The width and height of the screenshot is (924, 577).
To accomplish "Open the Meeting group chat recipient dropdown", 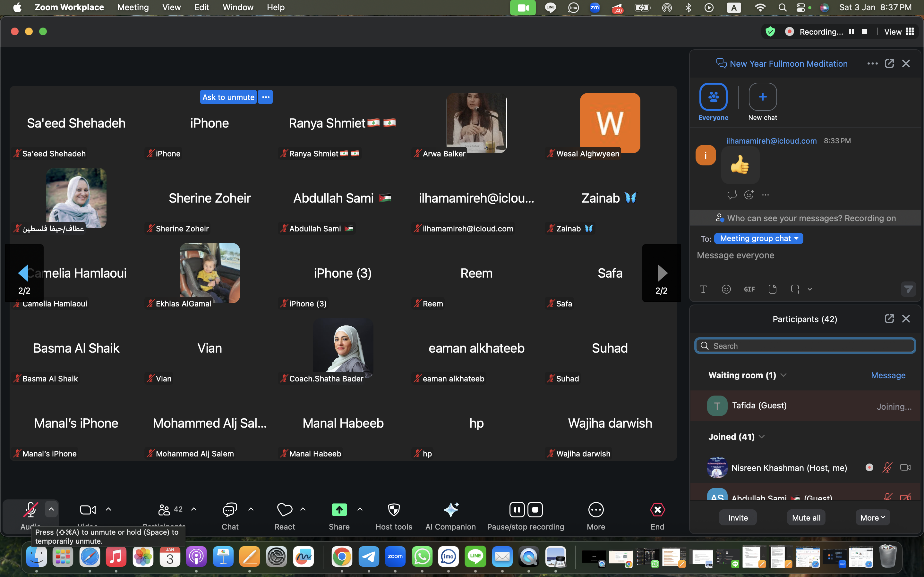I will point(758,238).
